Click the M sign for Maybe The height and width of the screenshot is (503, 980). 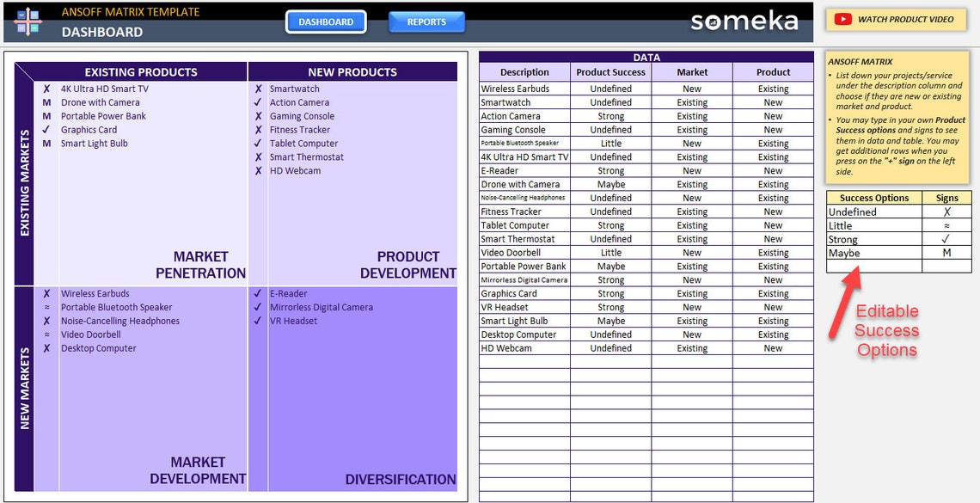pos(946,253)
